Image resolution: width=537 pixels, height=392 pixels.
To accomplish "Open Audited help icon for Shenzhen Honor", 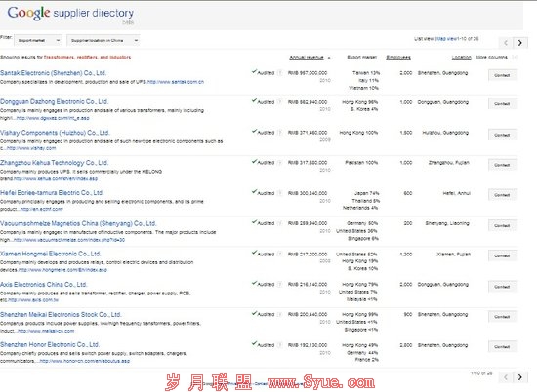I will click(x=280, y=345).
